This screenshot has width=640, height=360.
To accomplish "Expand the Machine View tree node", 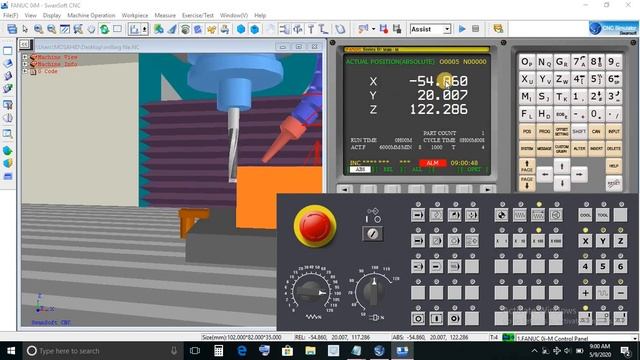I will pyautogui.click(x=25, y=58).
